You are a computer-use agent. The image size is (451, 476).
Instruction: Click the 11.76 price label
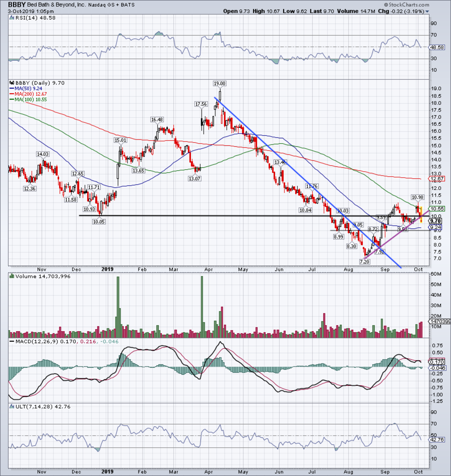pyautogui.click(x=311, y=186)
